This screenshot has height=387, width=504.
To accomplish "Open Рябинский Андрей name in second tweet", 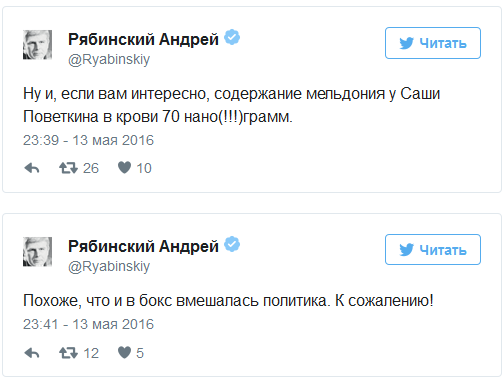I will pos(143,246).
